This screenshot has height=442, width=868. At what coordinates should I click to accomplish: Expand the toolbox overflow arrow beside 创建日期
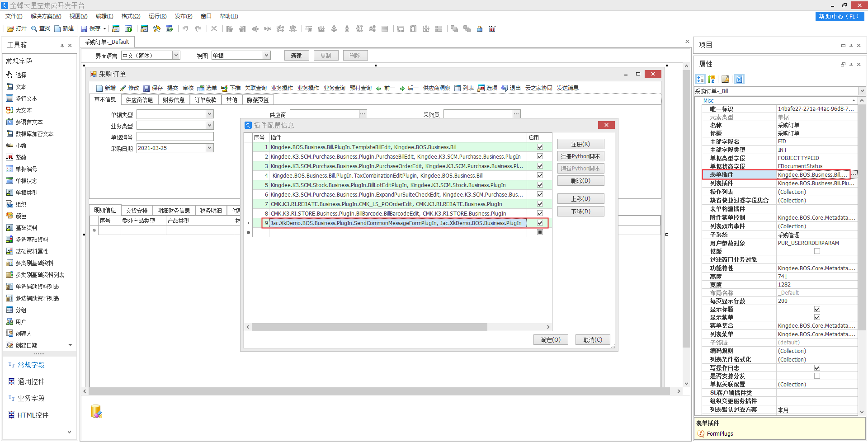coord(70,345)
